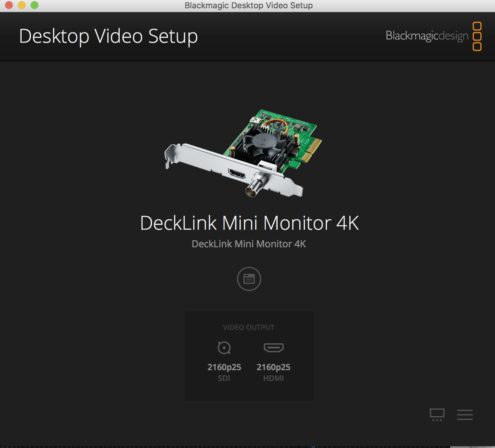Open the DeckLink device settings icon
The height and width of the screenshot is (448, 495).
click(x=249, y=279)
